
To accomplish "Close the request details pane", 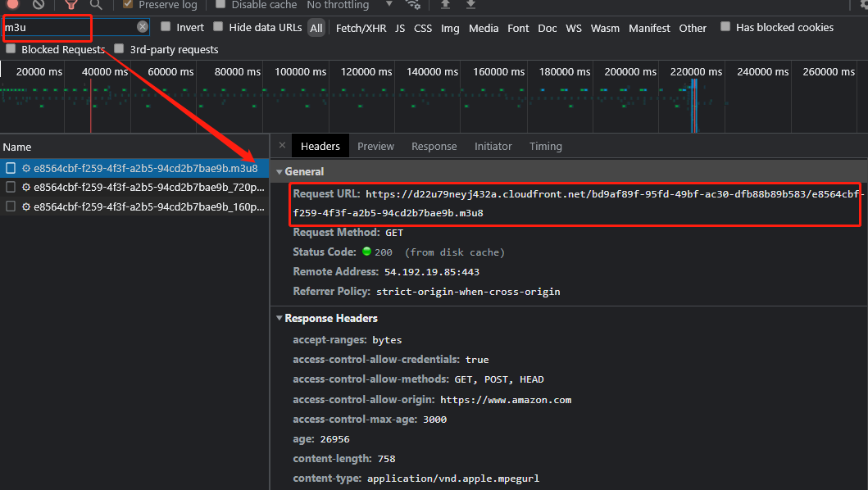I will click(x=282, y=146).
